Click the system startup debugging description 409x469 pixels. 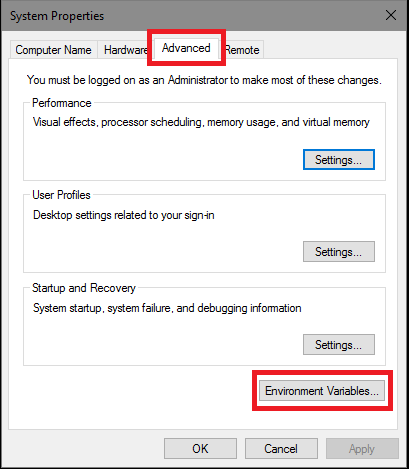pyautogui.click(x=167, y=308)
